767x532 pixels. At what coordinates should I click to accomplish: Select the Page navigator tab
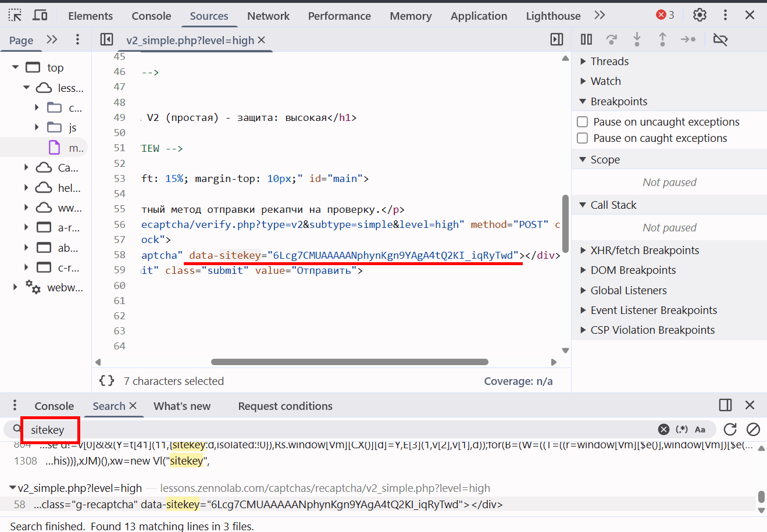[x=21, y=40]
